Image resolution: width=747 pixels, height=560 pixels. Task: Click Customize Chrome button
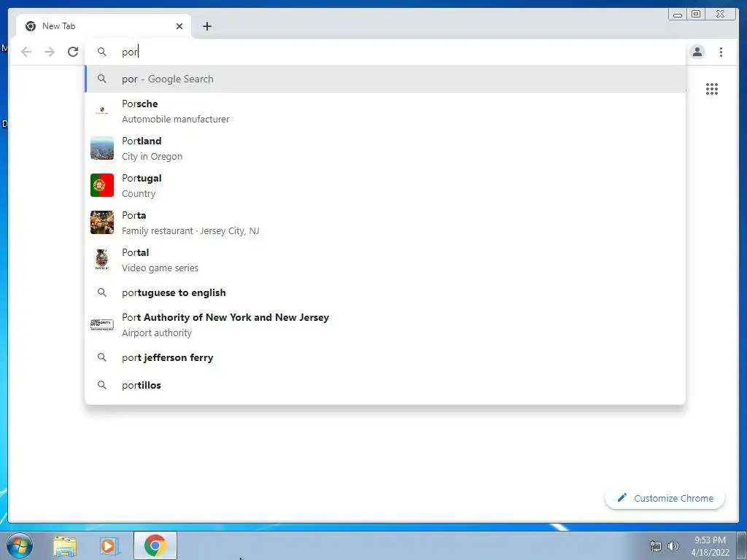click(665, 498)
